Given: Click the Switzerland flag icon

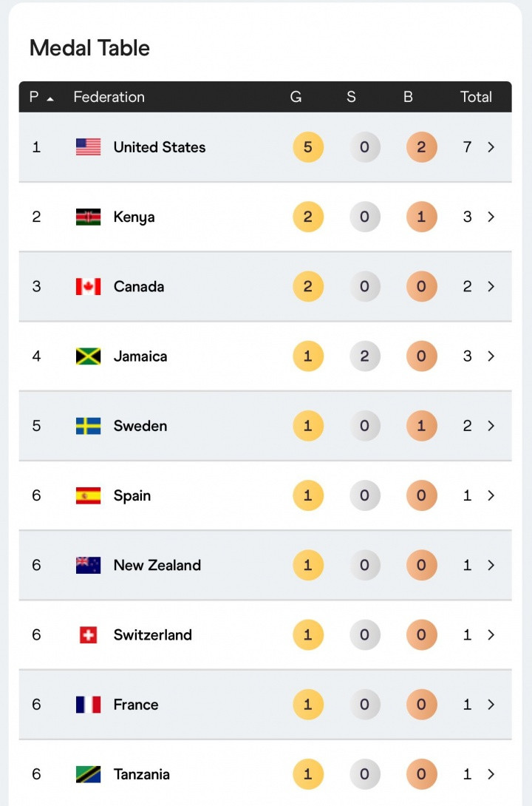Looking at the screenshot, I should (88, 634).
